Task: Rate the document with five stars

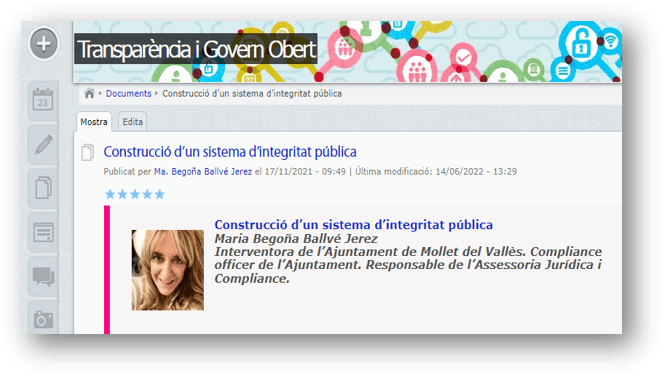Action: [x=160, y=194]
